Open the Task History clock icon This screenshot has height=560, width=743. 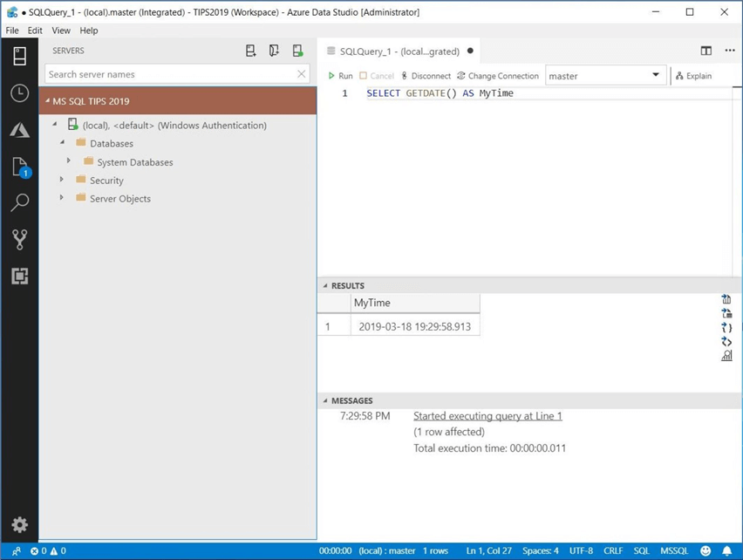19,92
